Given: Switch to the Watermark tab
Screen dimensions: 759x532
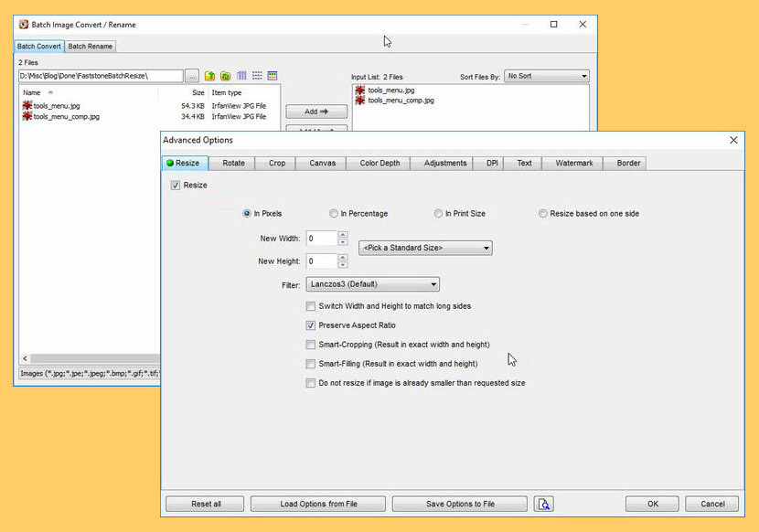Looking at the screenshot, I should click(x=574, y=163).
